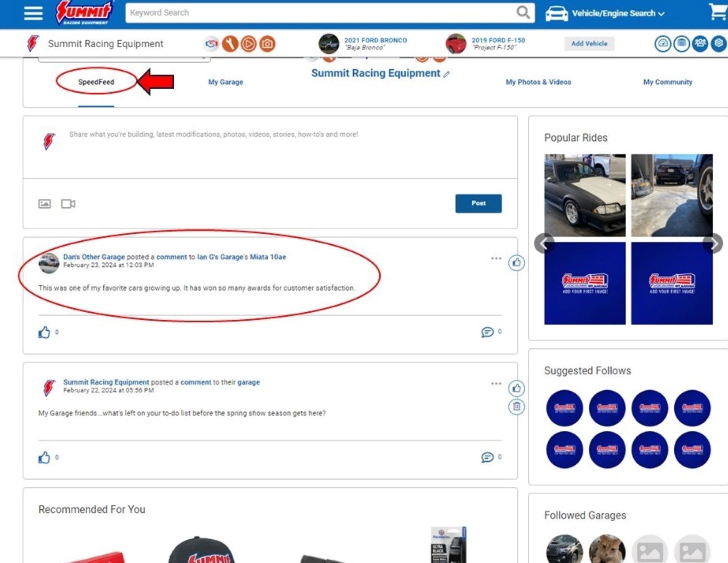Open the My Photos & Videos tab

pos(538,82)
